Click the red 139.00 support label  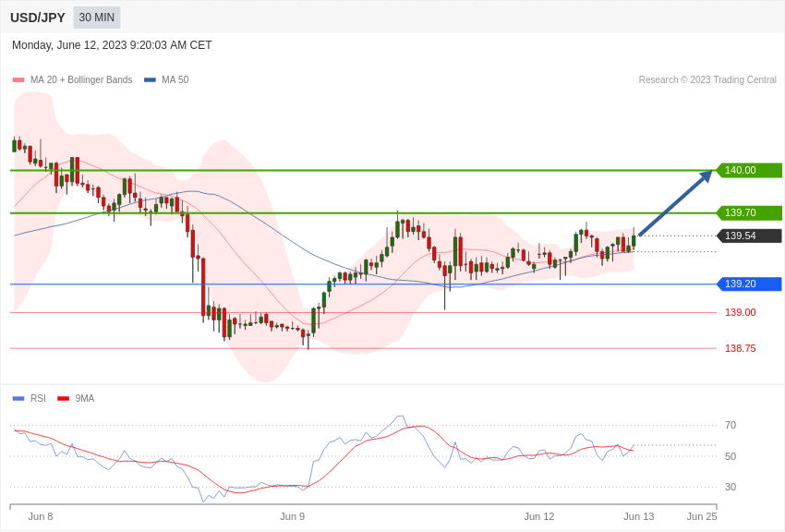pos(740,312)
